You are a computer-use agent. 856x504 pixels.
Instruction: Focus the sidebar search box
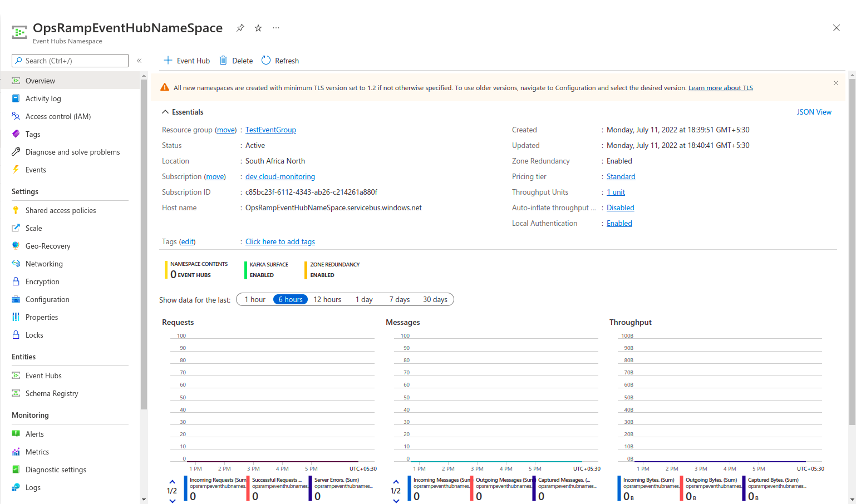click(x=70, y=61)
